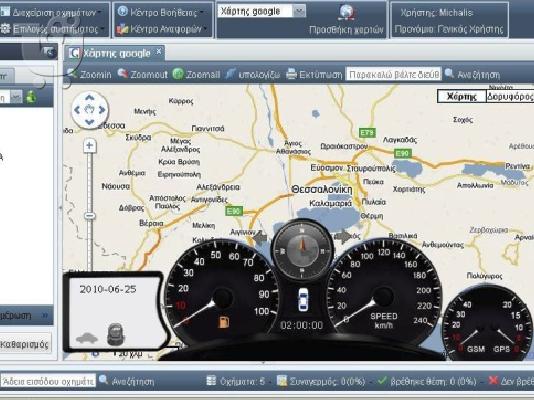Image resolution: width=534 pixels, height=400 pixels.
Task: Click the Χρήστης: Michalis label
Action: tap(437, 13)
